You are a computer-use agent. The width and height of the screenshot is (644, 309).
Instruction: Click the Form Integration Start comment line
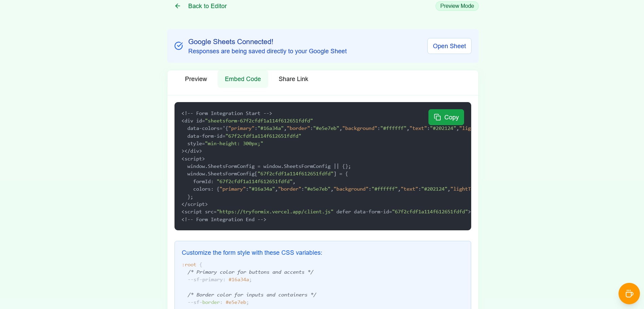pyautogui.click(x=226, y=113)
